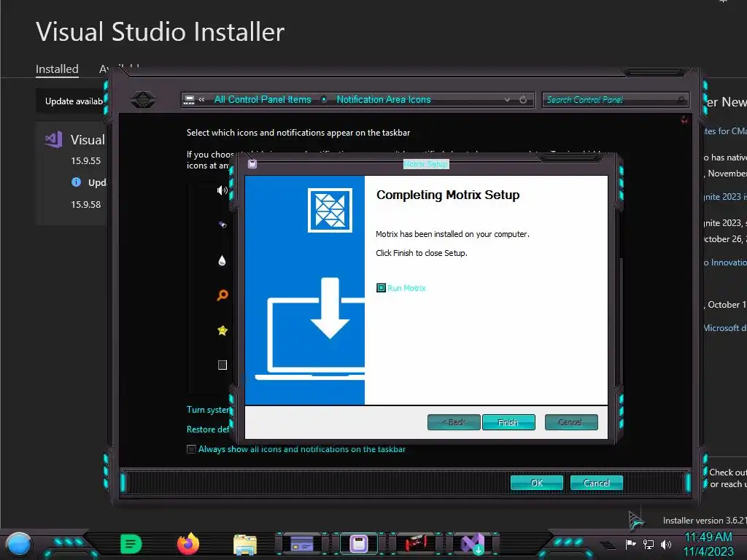The height and width of the screenshot is (560, 747).
Task: Click the small dark device icon in list
Action: click(222, 225)
